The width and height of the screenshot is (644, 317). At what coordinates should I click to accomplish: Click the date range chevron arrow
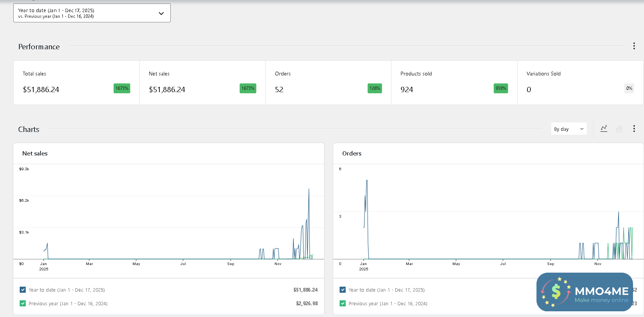coord(161,13)
